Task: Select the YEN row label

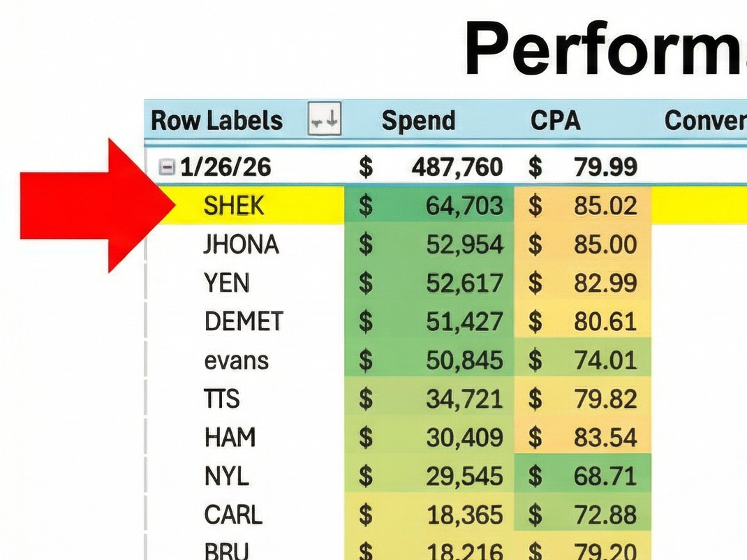Action: [x=226, y=283]
